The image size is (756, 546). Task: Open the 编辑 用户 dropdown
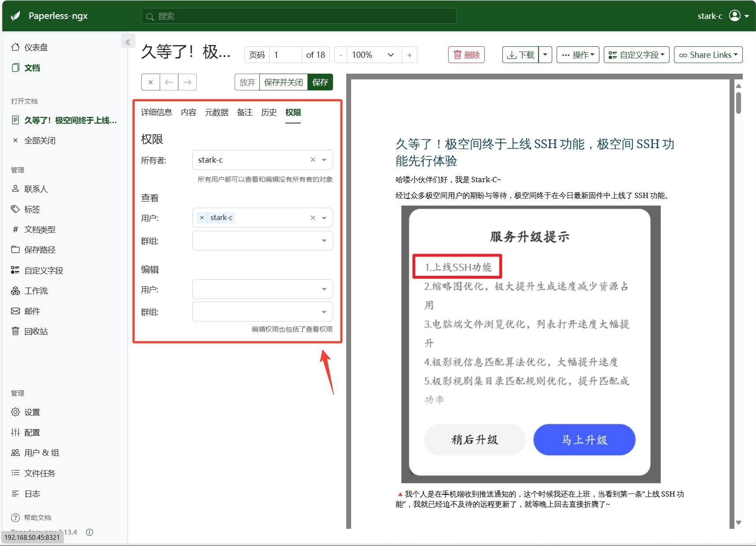point(262,289)
